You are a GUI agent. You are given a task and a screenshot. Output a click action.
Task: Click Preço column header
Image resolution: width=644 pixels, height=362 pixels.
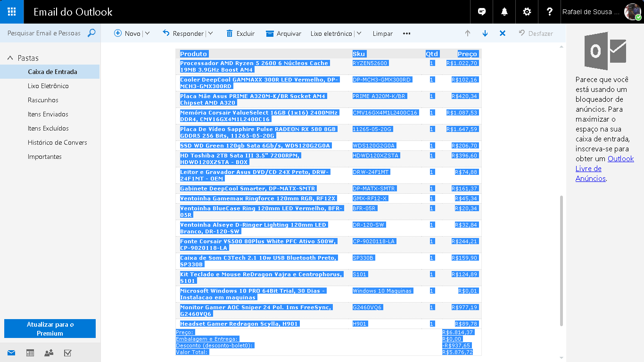[x=468, y=54]
